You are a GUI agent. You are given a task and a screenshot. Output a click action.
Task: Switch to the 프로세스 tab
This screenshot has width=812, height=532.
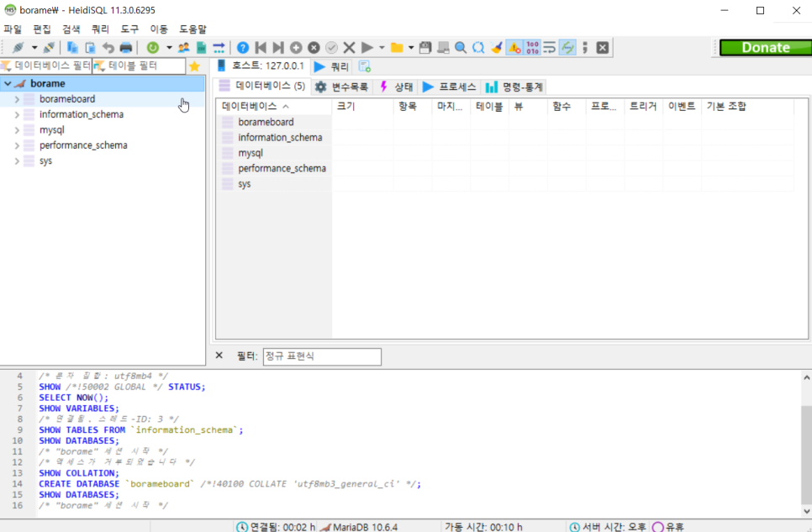(x=450, y=87)
